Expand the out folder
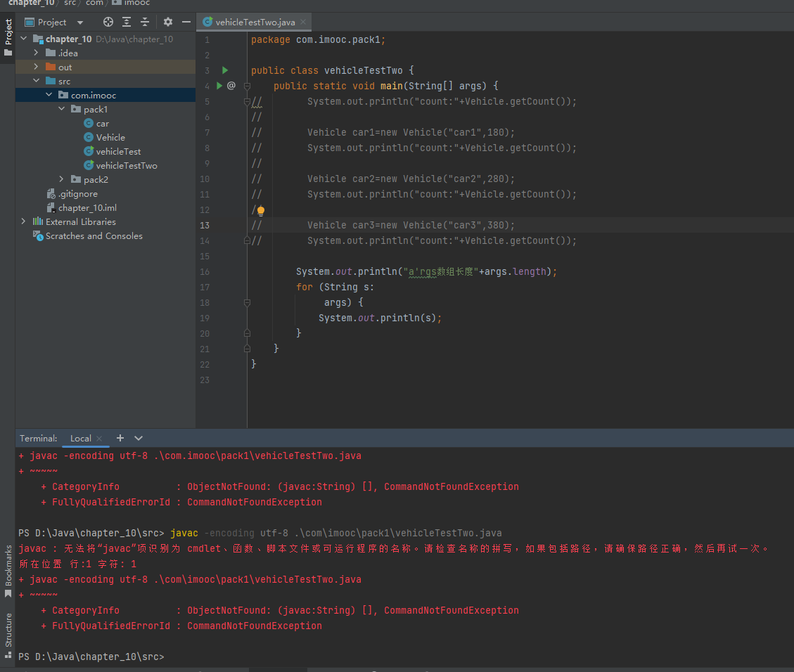794x672 pixels. (x=36, y=67)
